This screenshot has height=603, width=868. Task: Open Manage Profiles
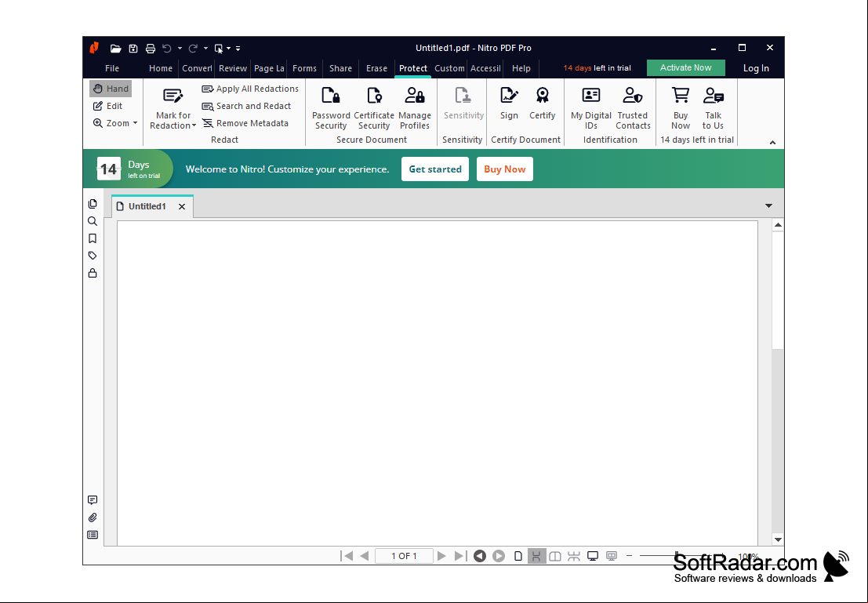(415, 108)
